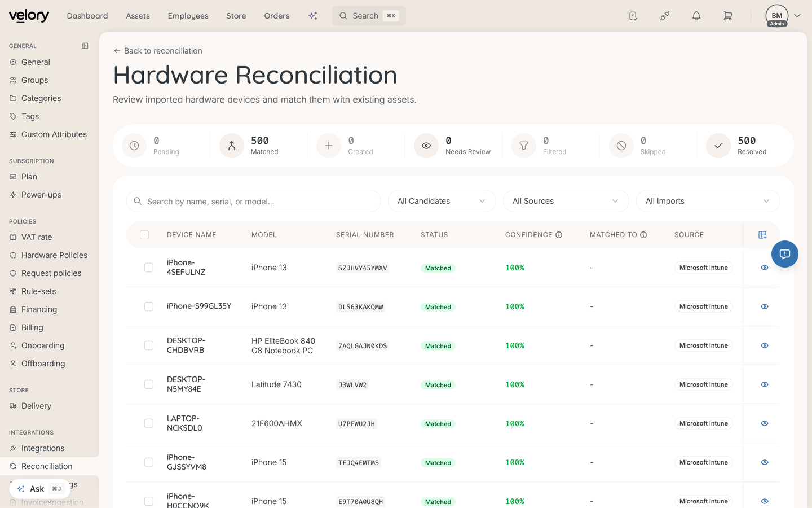Viewport: 812px width, 508px height.
Task: Go to Dashboard in top nav
Action: [x=87, y=16]
